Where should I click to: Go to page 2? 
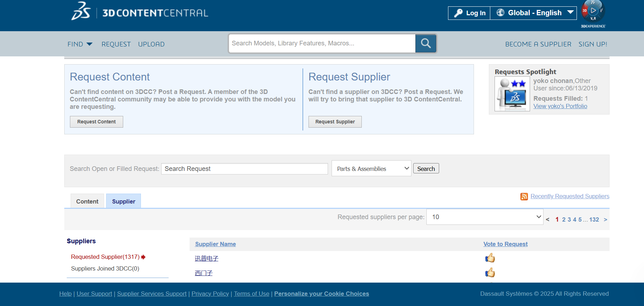point(564,220)
